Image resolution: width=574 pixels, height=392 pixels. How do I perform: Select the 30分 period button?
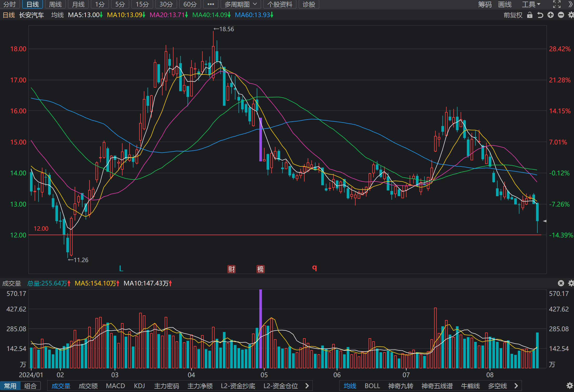(x=166, y=4)
